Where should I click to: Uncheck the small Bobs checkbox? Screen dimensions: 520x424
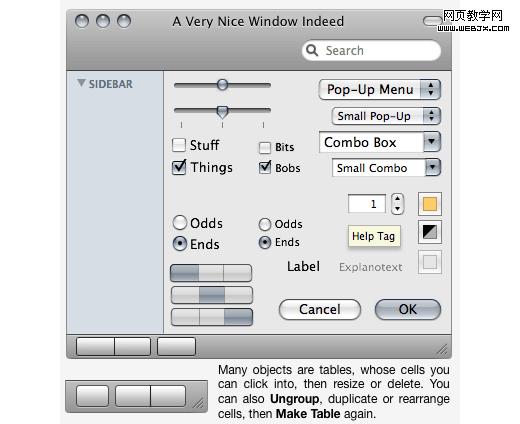[265, 167]
